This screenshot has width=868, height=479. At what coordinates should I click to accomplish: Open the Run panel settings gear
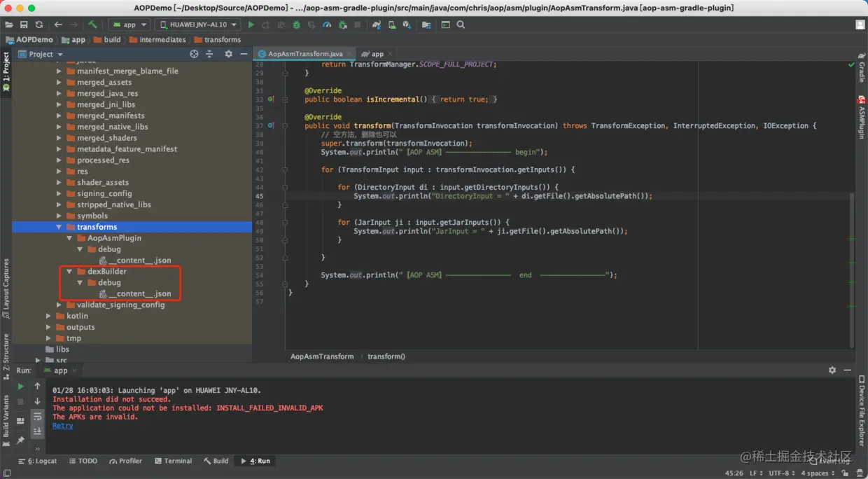point(832,370)
